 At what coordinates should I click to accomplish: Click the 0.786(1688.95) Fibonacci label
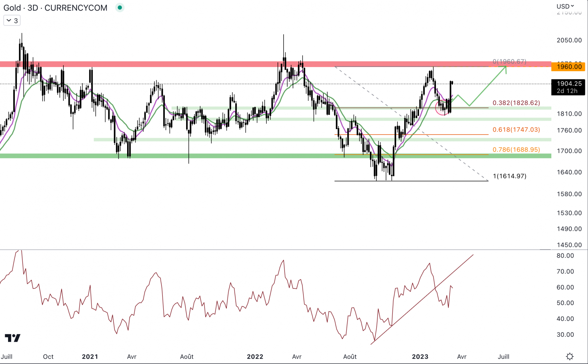pos(516,149)
